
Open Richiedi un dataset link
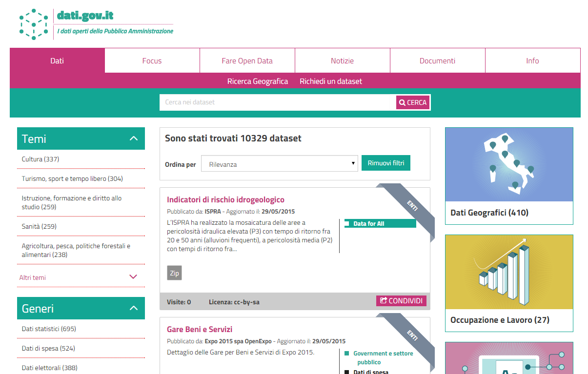(x=331, y=81)
